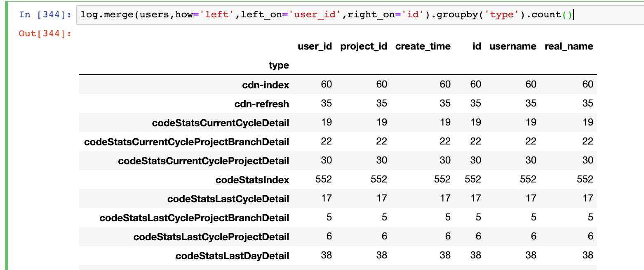The image size is (644, 270).
Task: Select the cdn-index row label
Action: 266,85
